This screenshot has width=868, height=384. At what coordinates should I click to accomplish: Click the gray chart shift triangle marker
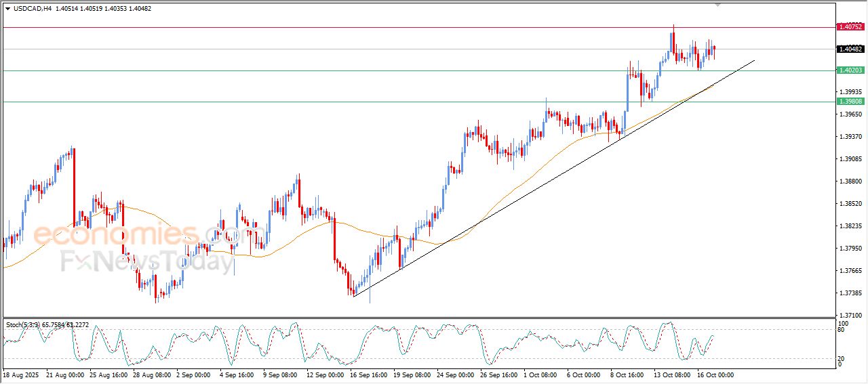click(718, 5)
